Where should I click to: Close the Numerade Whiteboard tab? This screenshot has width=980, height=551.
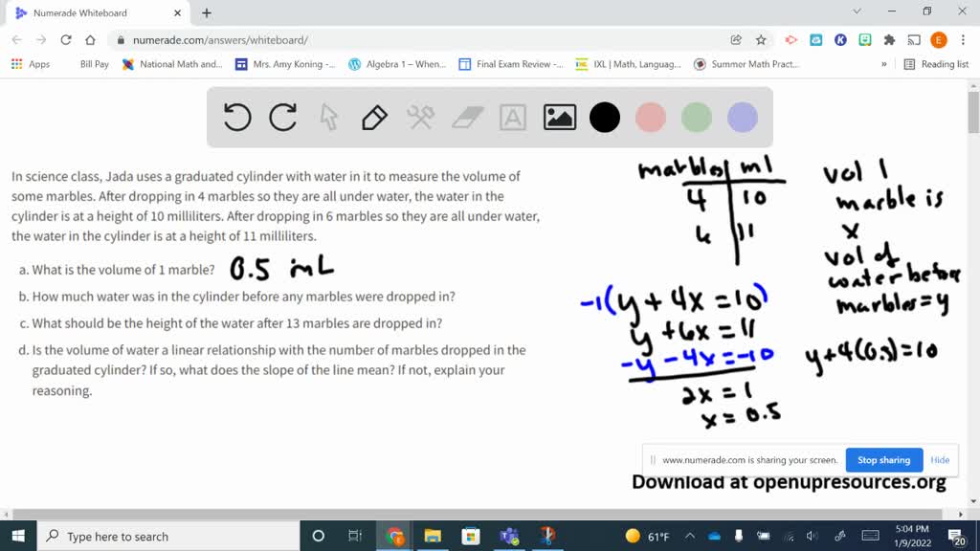pyautogui.click(x=177, y=13)
